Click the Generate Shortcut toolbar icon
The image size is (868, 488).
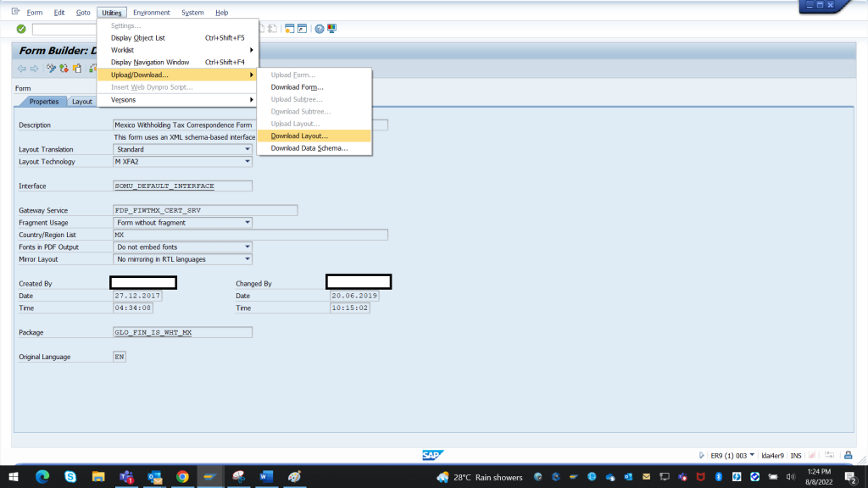pyautogui.click(x=303, y=29)
